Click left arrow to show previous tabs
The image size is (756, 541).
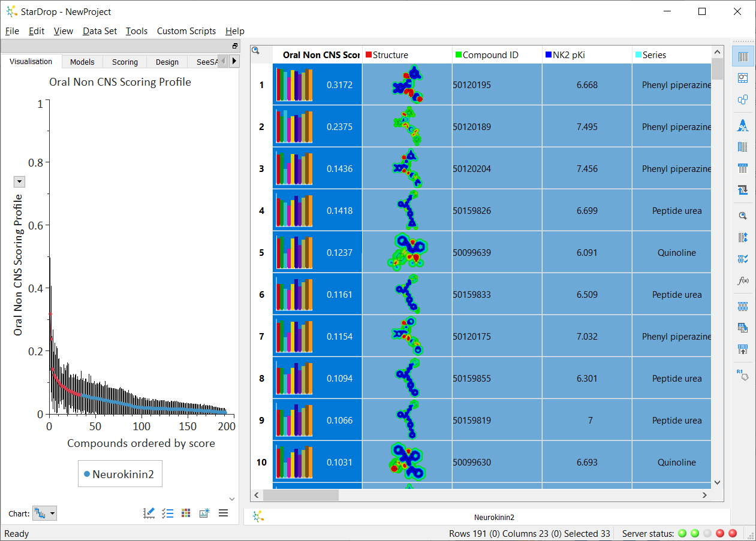224,61
